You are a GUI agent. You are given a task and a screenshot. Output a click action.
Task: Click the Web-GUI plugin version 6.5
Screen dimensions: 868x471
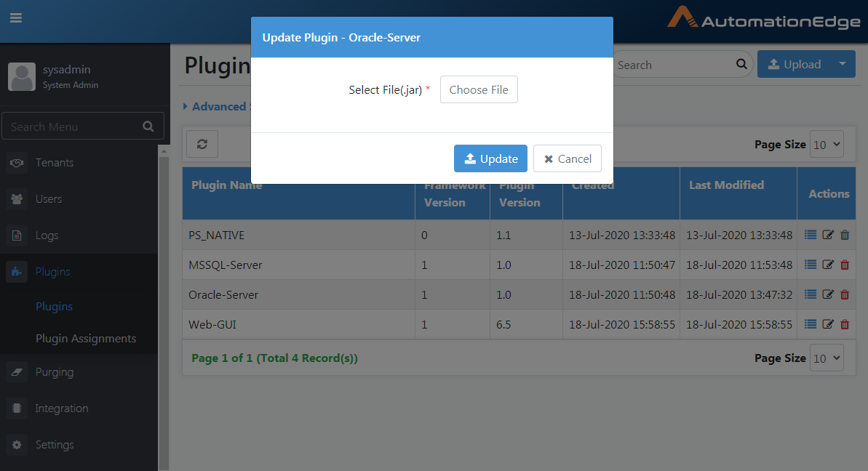503,324
